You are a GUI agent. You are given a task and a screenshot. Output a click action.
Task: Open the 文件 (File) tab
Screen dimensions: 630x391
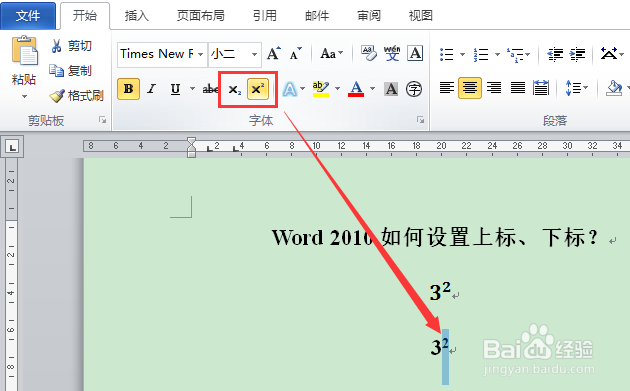coord(28,16)
